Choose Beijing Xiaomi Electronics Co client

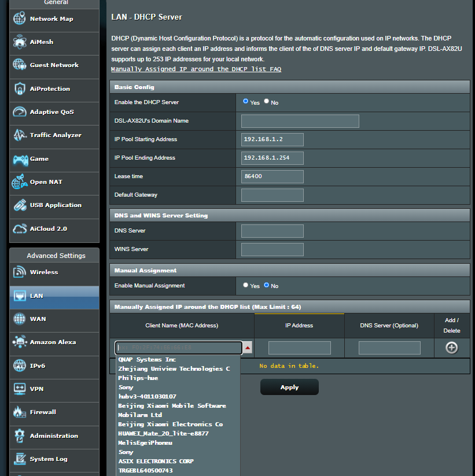tap(171, 424)
